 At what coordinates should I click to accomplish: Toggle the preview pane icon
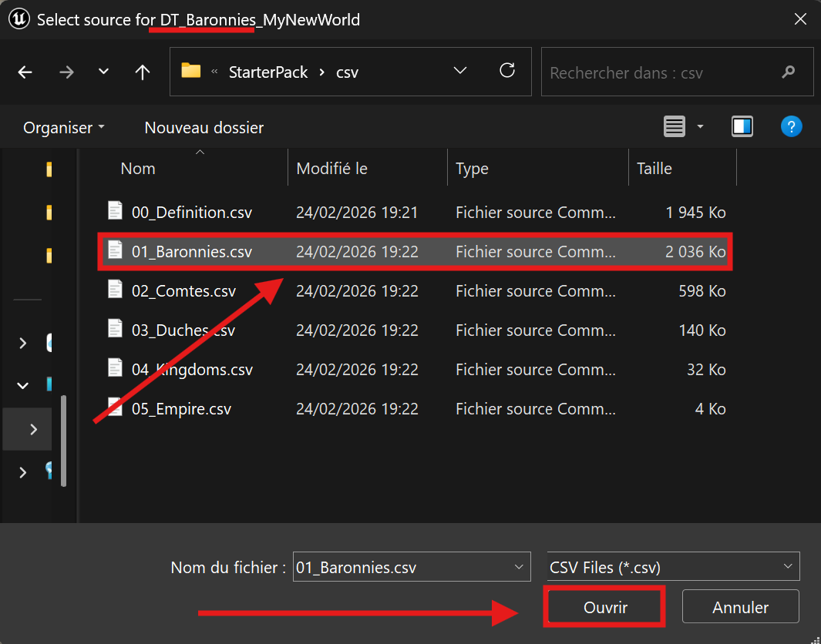click(742, 126)
